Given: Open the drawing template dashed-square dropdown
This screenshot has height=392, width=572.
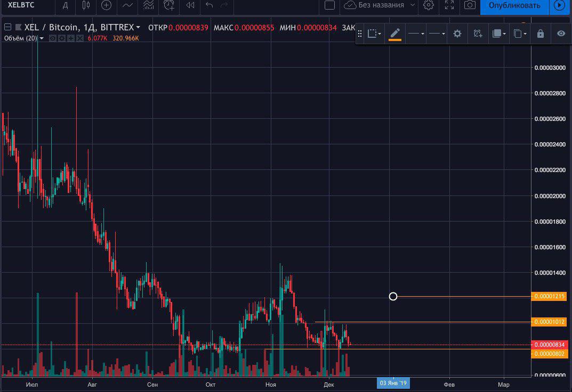Looking at the screenshot, I should coord(374,34).
